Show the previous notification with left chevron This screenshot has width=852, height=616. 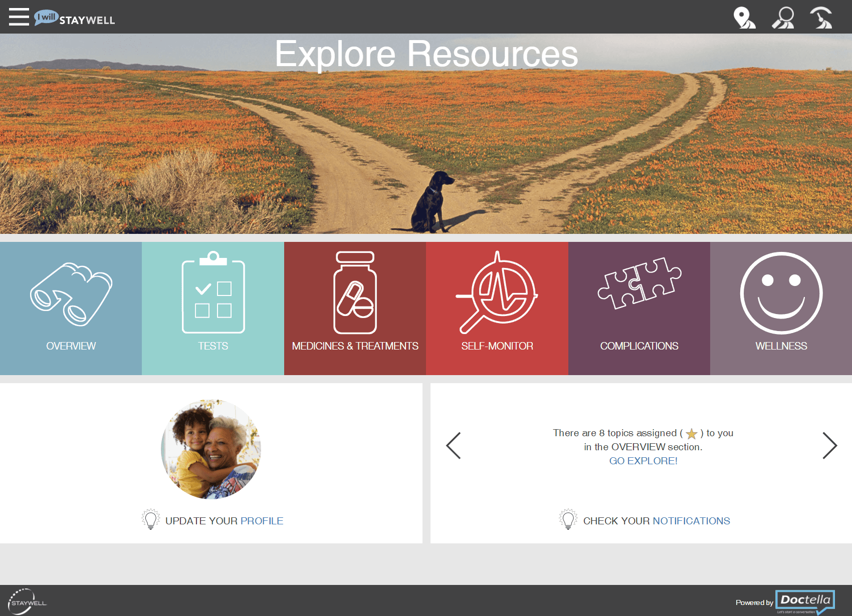pyautogui.click(x=454, y=445)
